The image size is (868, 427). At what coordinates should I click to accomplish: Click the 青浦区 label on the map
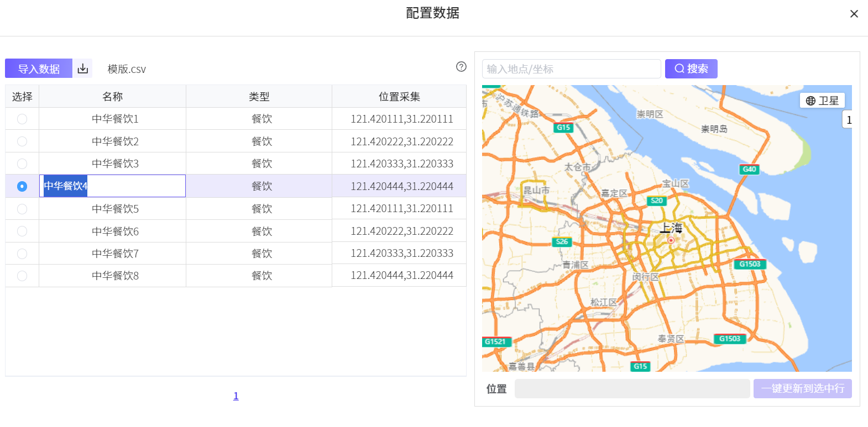click(x=576, y=265)
